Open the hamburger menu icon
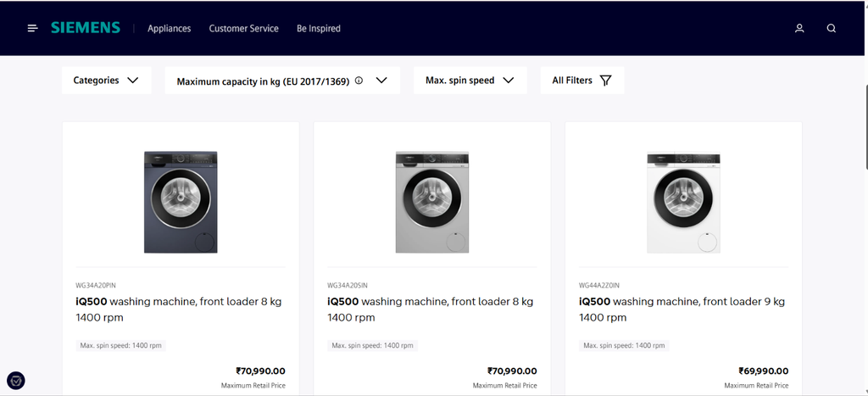Viewport: 868px width, 396px height. [33, 28]
